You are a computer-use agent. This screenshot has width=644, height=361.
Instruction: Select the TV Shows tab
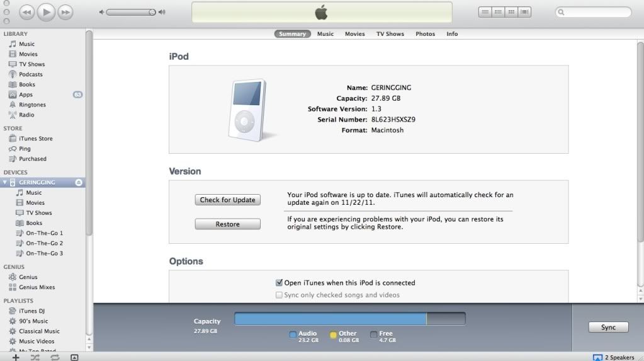[x=390, y=34]
